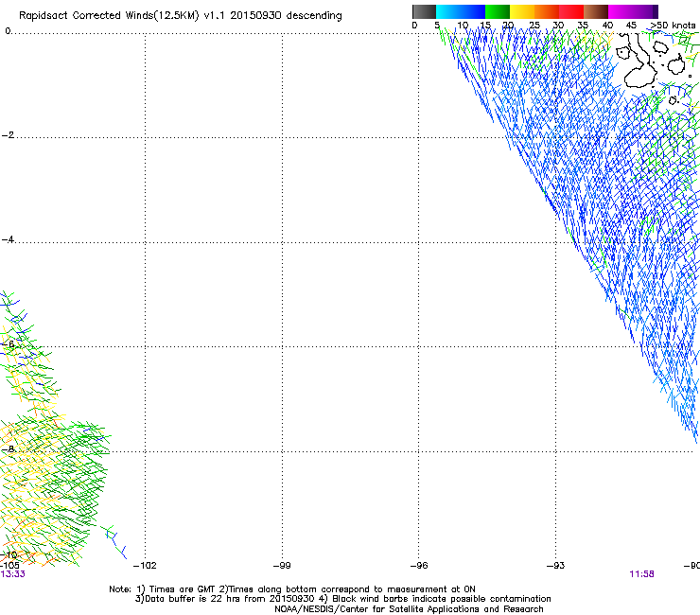
Task: Click the '-99' longitude axis label
Action: coord(282,566)
